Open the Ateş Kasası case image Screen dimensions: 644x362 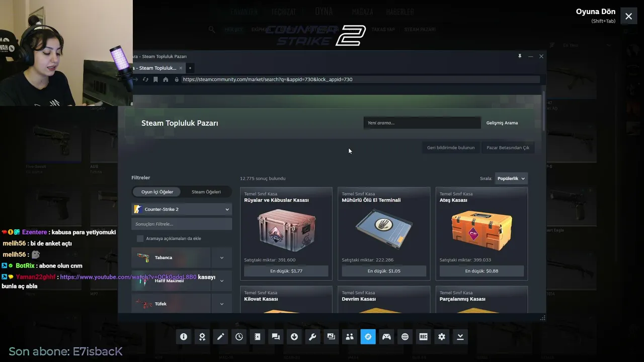tap(481, 230)
